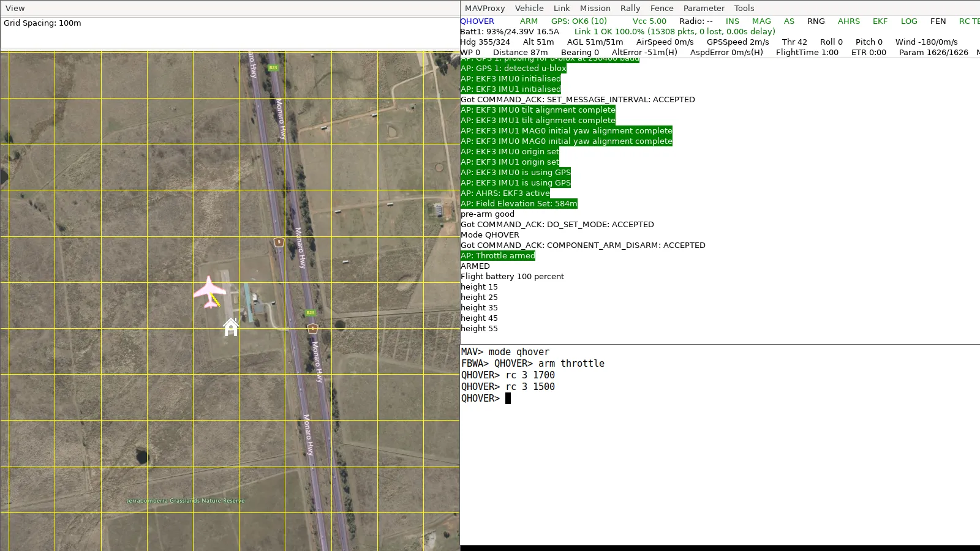Click the EKF status indicator
Viewport: 980px width, 551px height.
[x=880, y=21]
